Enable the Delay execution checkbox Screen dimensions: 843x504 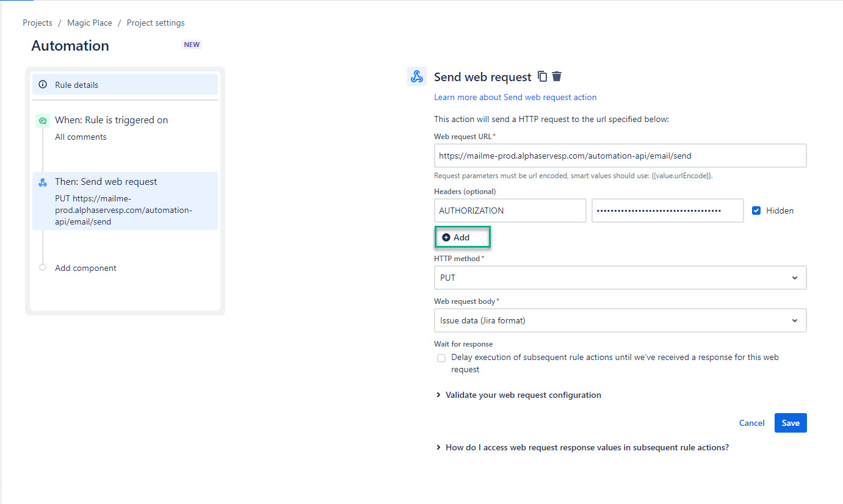point(441,358)
